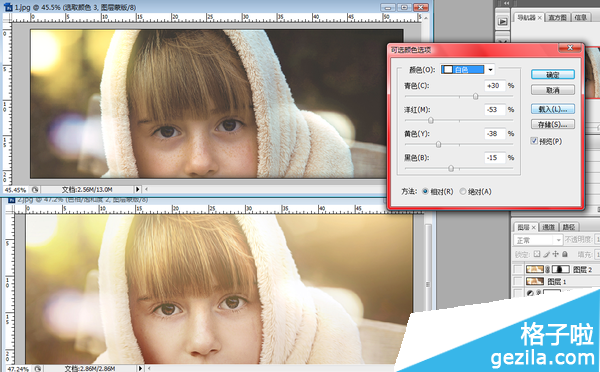The image size is (600, 372).
Task: Click the black value field showing -15
Action: point(494,158)
